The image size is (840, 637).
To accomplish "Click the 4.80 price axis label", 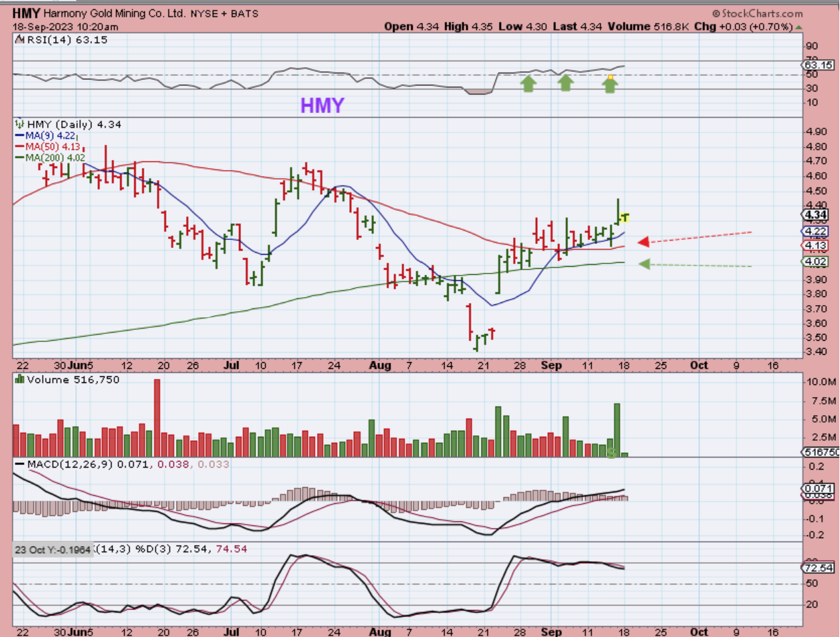I will pos(817,146).
